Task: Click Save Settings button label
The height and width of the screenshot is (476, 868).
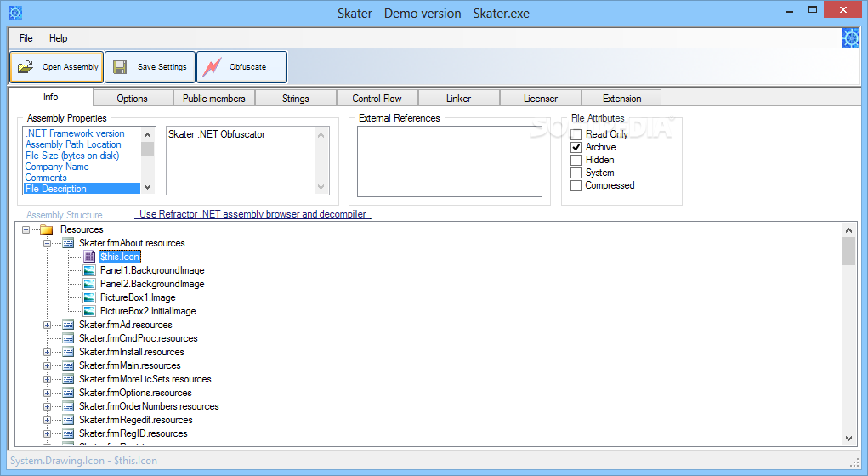Action: [162, 67]
